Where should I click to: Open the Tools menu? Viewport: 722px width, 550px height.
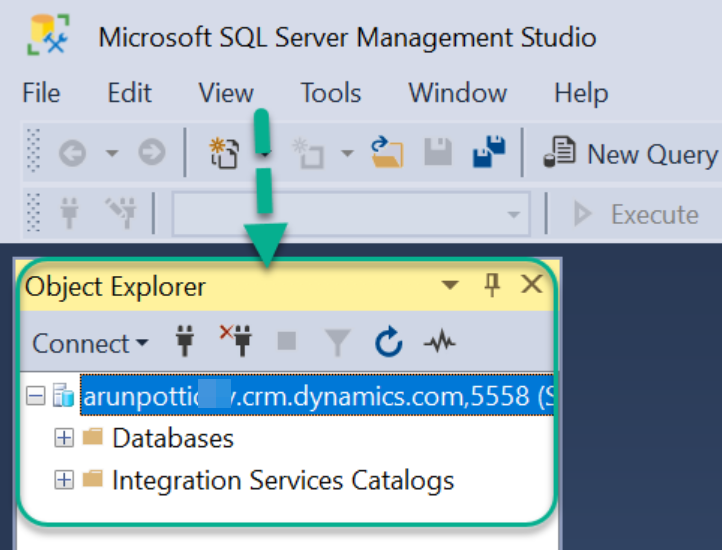(x=330, y=93)
